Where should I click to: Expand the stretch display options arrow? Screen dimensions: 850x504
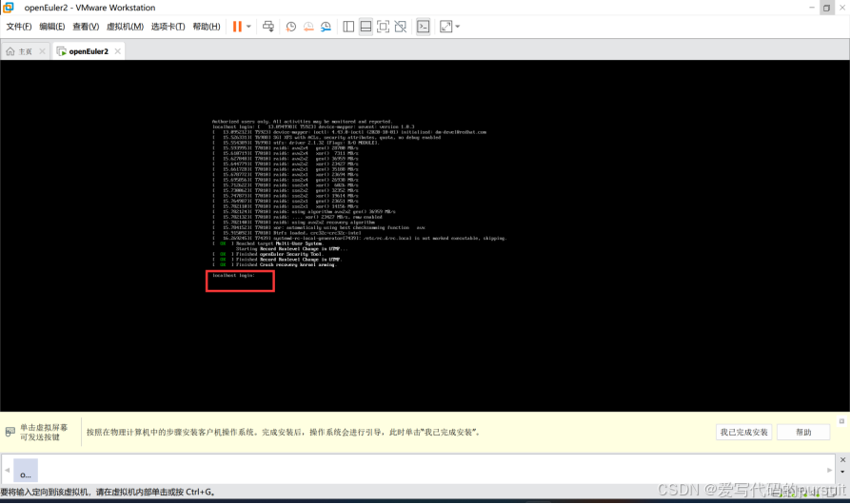458,27
